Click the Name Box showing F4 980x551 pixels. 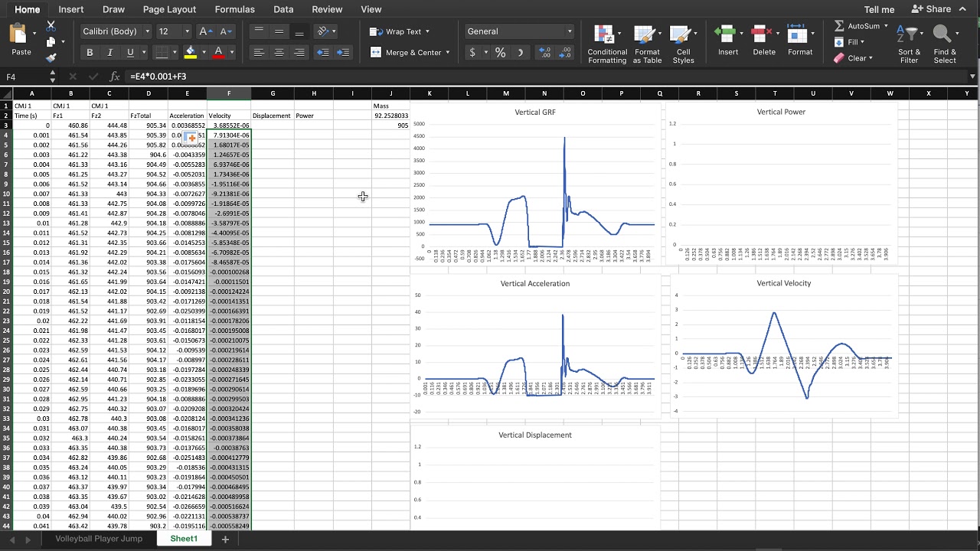pyautogui.click(x=25, y=77)
